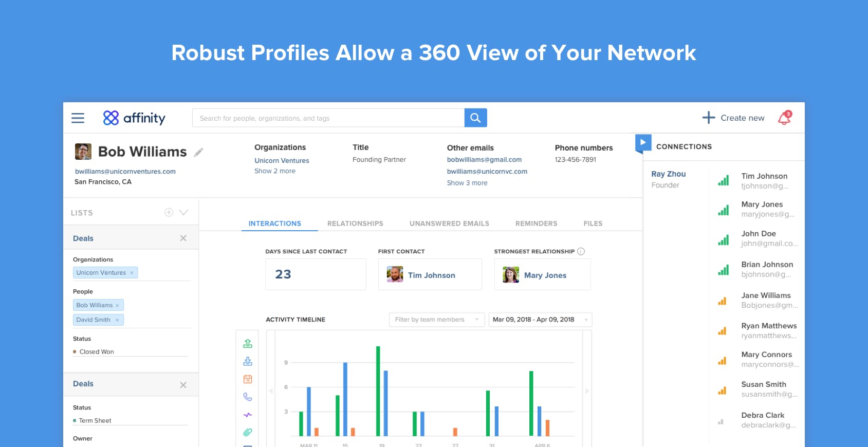Viewport: 868px width, 447px height.
Task: Click Tim Johnson's connection strength bars
Action: 724,180
